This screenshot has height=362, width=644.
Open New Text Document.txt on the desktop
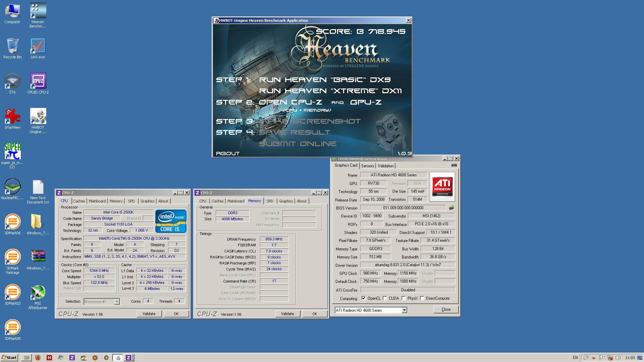(38, 192)
